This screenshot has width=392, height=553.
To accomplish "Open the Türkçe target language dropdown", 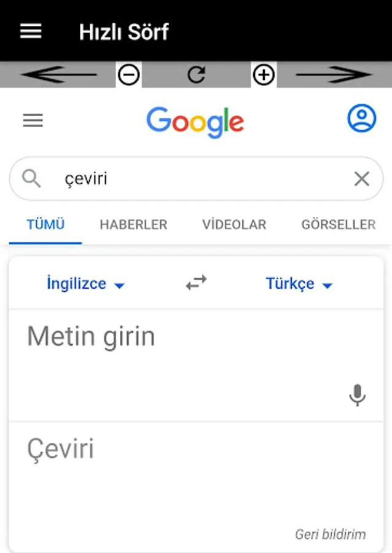I will pos(299,284).
